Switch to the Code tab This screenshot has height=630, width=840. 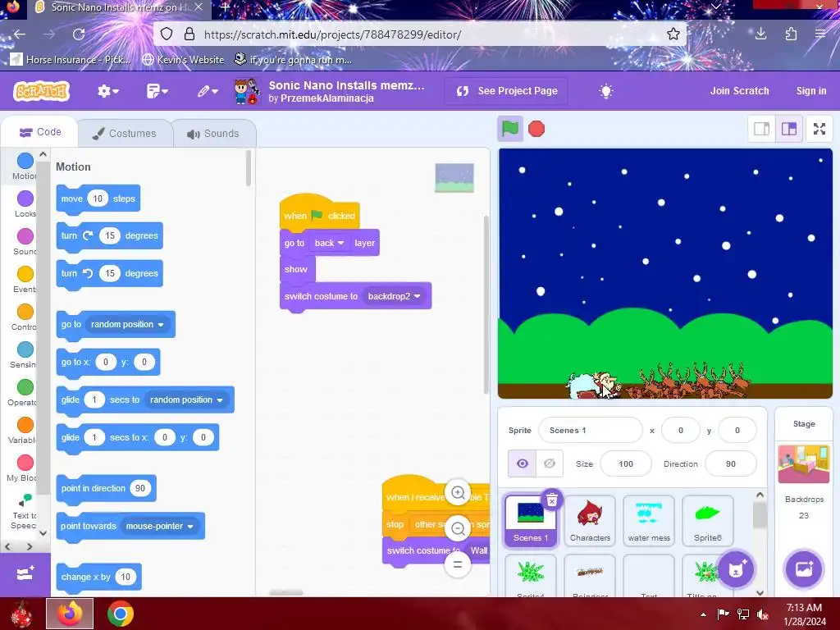tap(39, 132)
